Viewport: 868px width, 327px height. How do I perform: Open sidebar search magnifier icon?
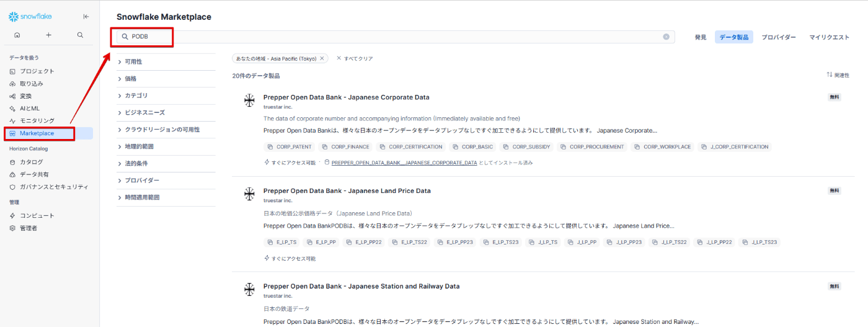pos(80,35)
